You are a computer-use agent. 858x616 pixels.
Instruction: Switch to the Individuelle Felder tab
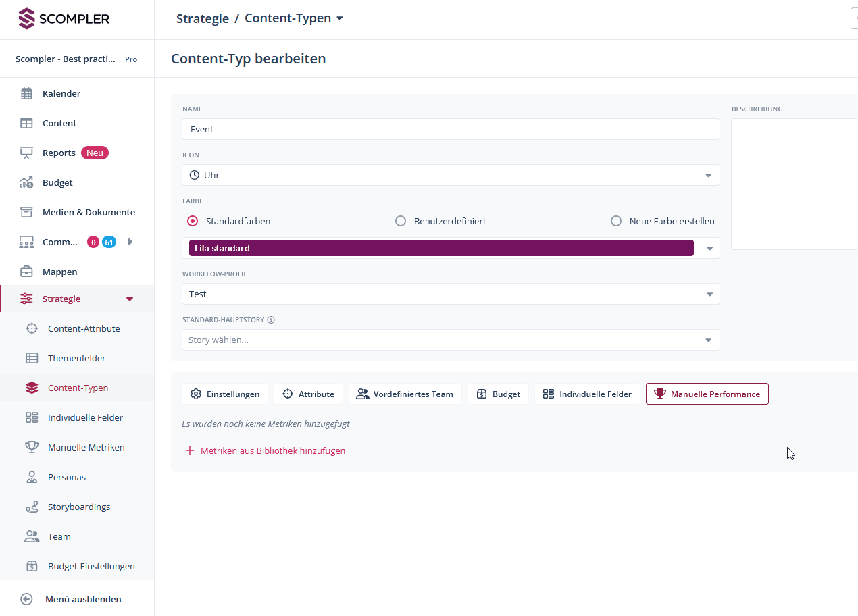coord(587,394)
